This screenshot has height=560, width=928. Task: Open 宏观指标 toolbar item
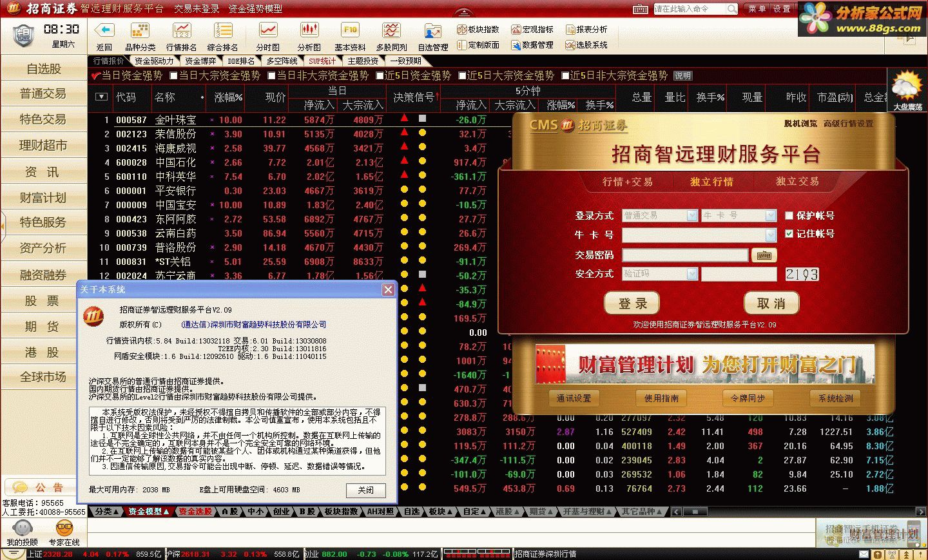click(x=532, y=29)
